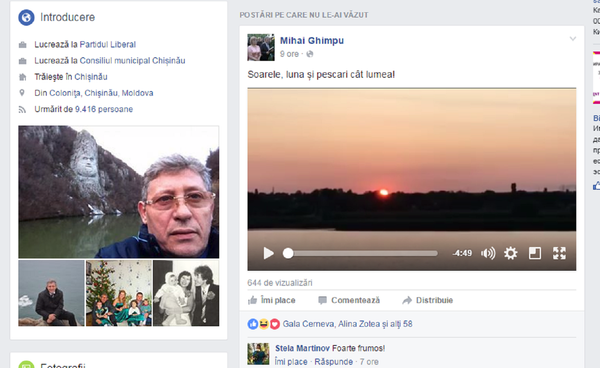Play the sunset video
The image size is (600, 368).
(x=269, y=253)
